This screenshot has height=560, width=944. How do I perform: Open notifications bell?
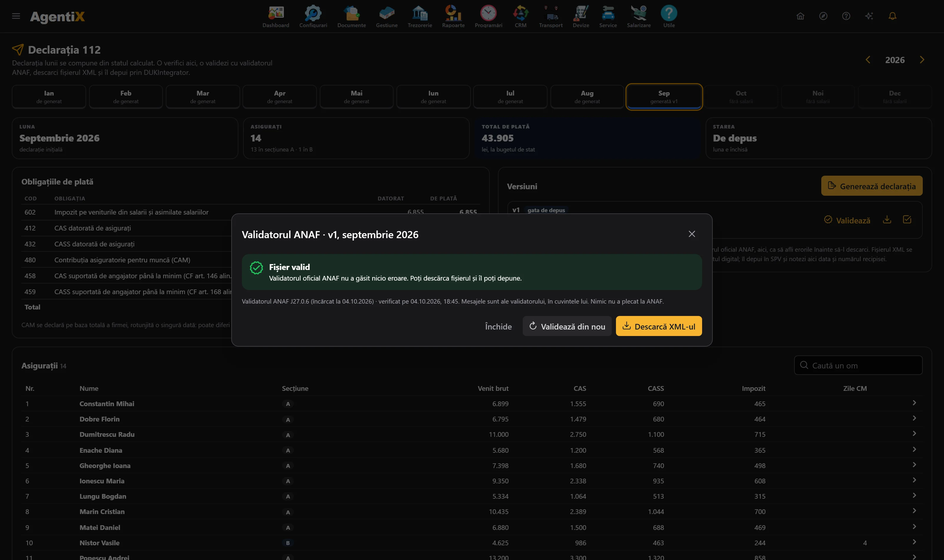coord(892,16)
